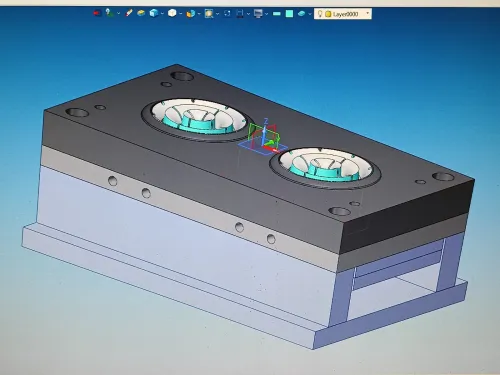Open dropdown beside dark blue screen icon

click(248, 14)
